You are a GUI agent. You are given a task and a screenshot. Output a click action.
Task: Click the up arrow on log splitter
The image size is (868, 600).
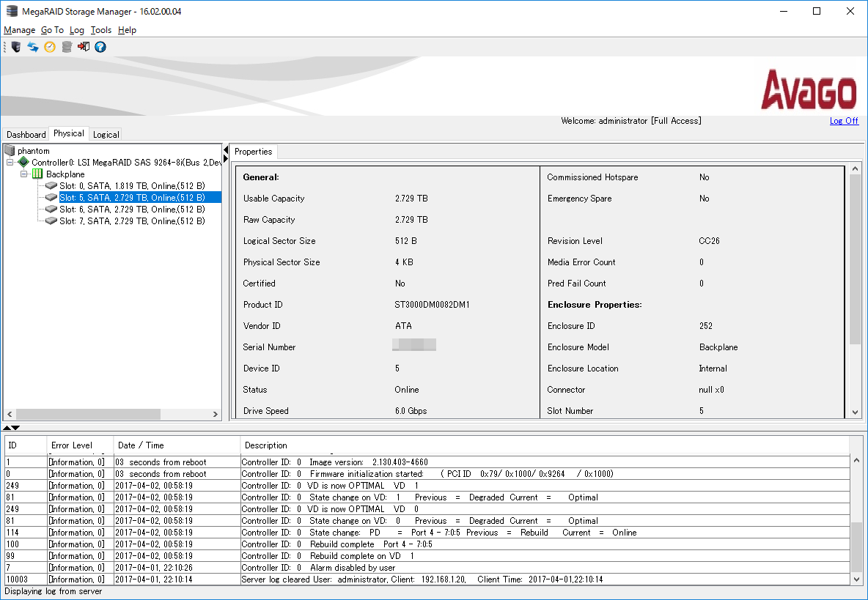7,427
